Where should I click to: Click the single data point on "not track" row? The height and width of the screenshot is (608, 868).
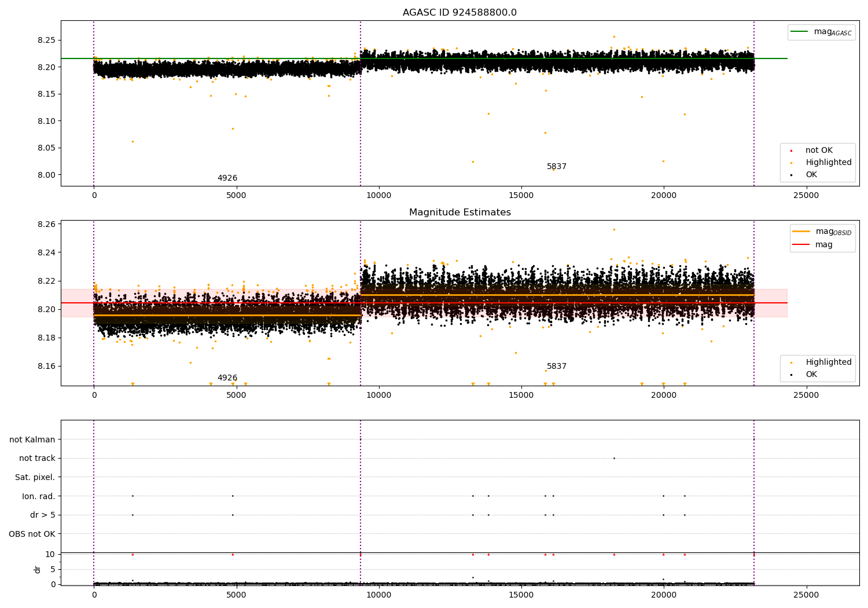click(614, 458)
